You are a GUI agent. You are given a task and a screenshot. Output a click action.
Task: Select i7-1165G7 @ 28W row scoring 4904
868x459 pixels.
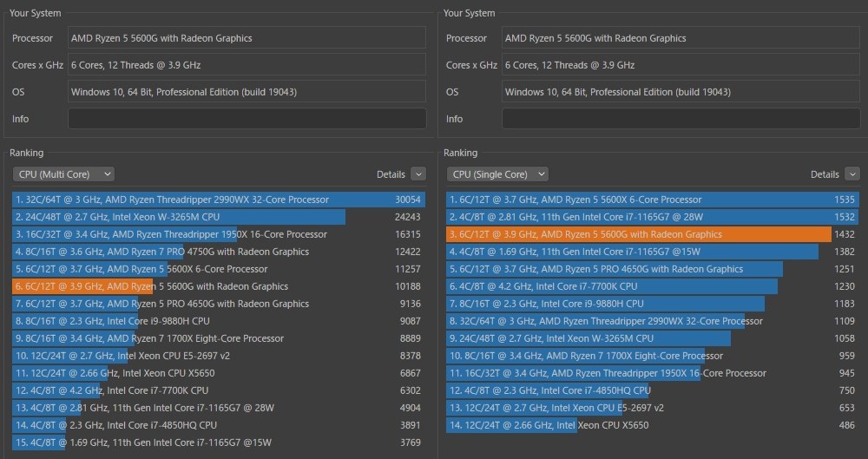tap(219, 408)
